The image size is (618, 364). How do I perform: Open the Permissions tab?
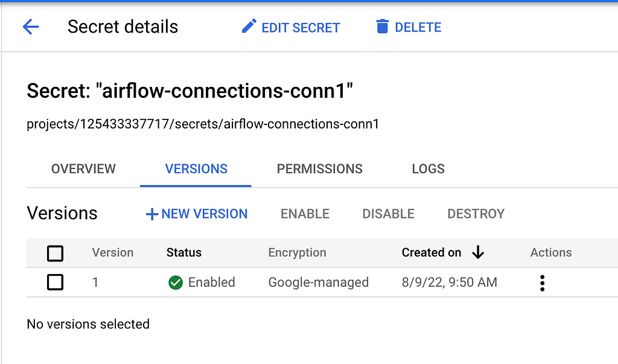tap(320, 169)
